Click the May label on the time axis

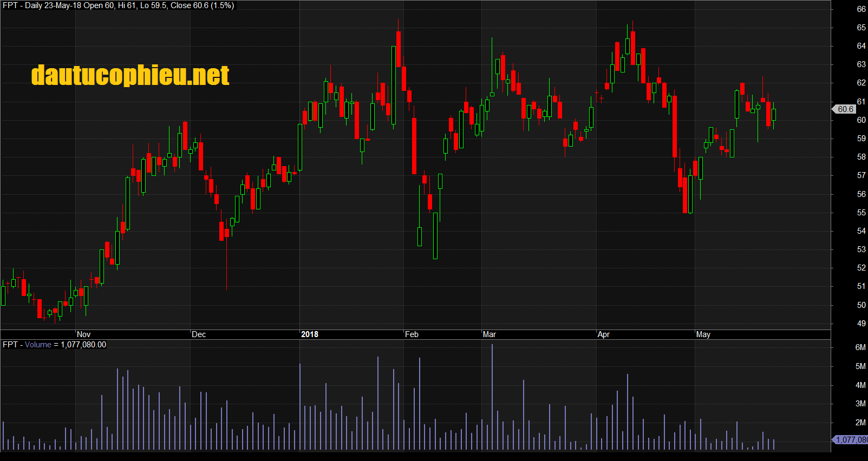pyautogui.click(x=703, y=334)
